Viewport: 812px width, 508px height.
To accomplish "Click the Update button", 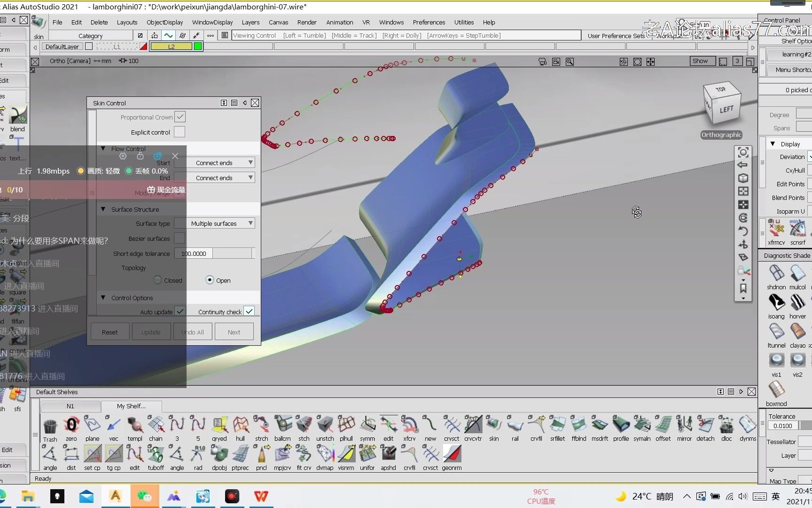I will (x=151, y=332).
